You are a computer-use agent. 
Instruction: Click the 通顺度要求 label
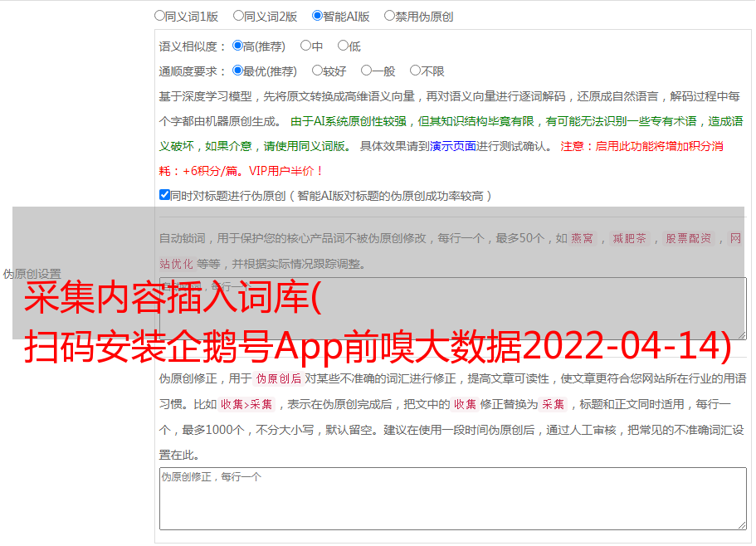(x=192, y=71)
